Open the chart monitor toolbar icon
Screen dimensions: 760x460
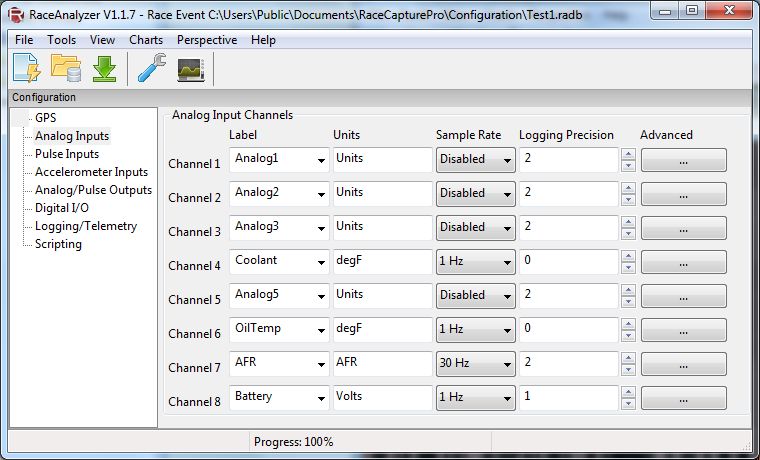point(191,69)
